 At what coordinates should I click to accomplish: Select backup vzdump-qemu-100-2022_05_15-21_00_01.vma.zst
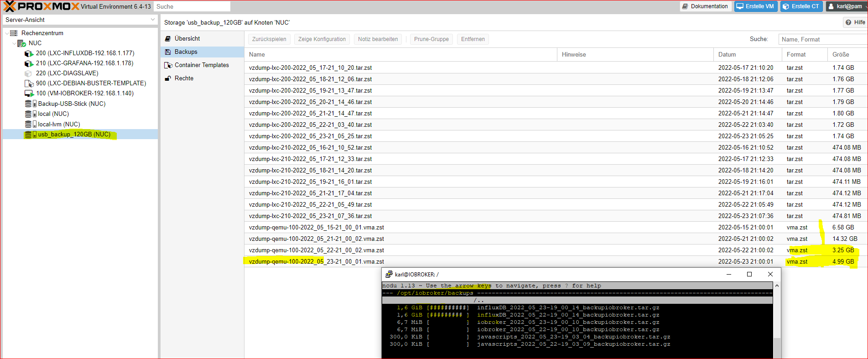[556, 227]
